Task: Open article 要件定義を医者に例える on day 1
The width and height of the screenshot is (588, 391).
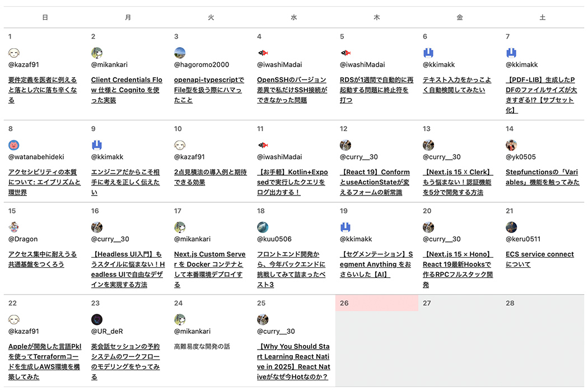Action: [43, 90]
